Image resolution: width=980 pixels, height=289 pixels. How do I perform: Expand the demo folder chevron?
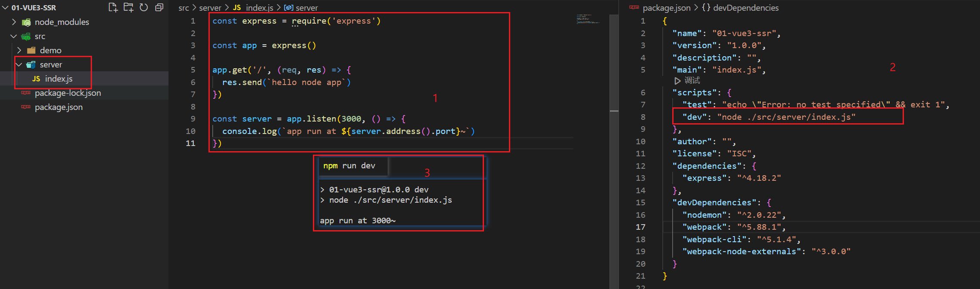click(x=19, y=51)
